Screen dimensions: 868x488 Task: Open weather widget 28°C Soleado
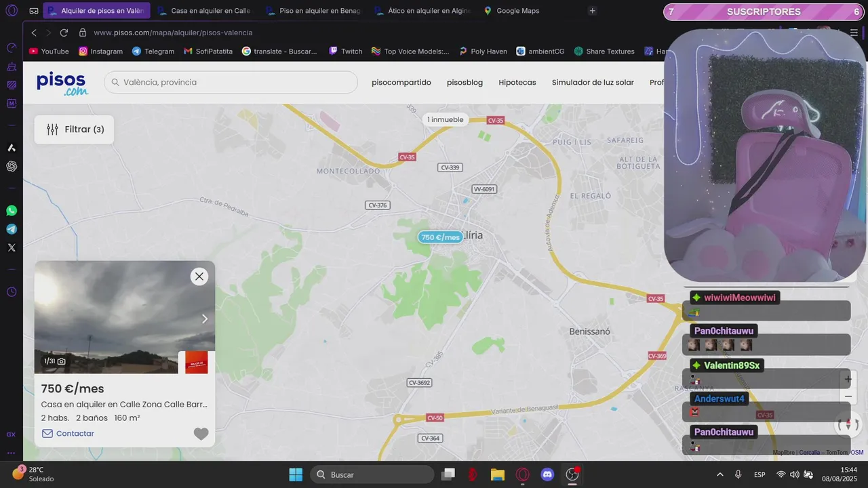tap(33, 474)
